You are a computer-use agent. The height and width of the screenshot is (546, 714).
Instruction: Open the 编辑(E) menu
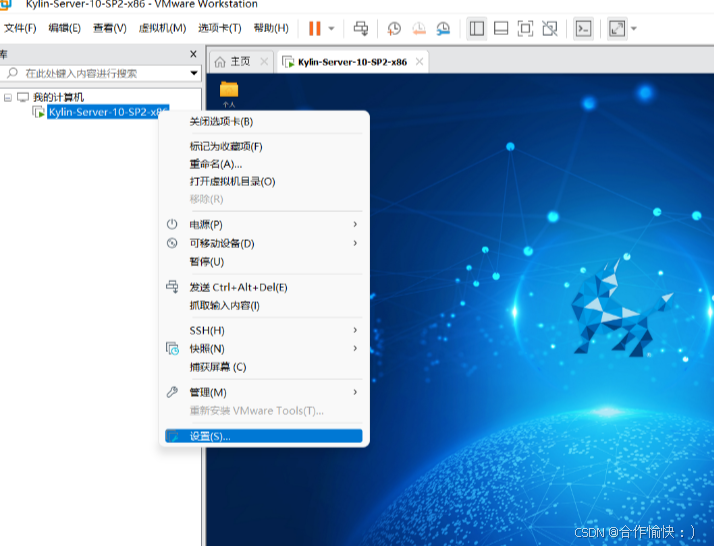pyautogui.click(x=65, y=28)
